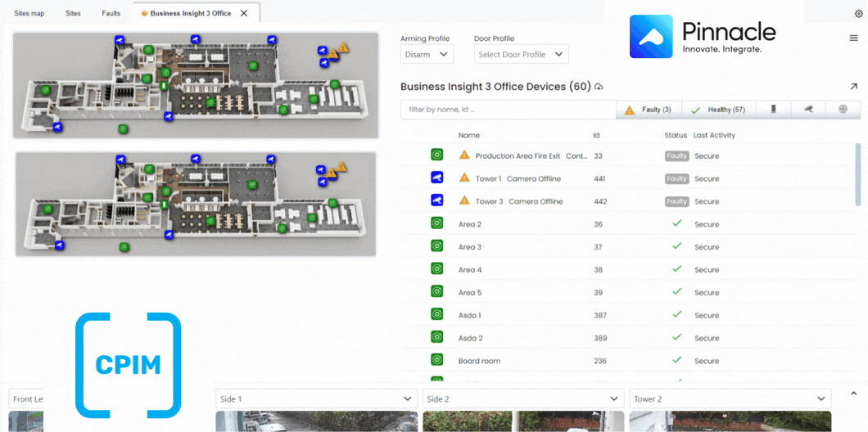The width and height of the screenshot is (868, 432).
Task: Select green sensor below the lower floor plan building
Action: 124,247
